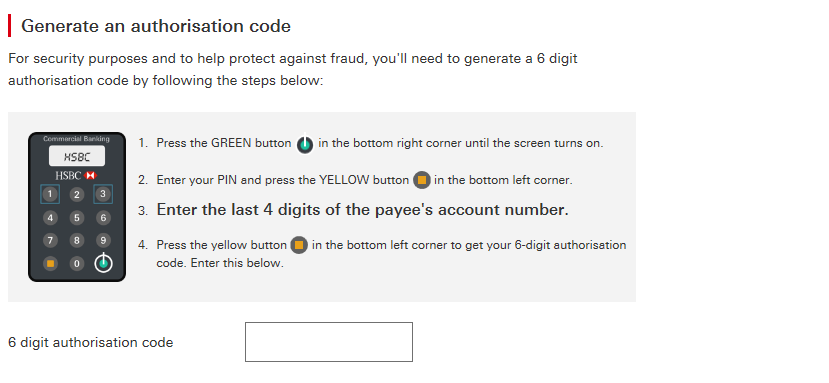Click the green power button on the device
Viewport: 829px width, 383px height.
103,263
